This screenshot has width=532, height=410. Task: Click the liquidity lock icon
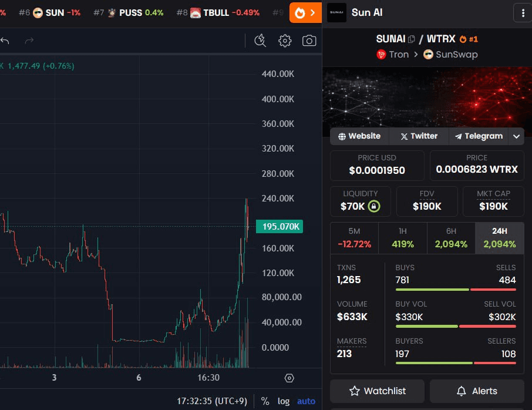pyautogui.click(x=374, y=206)
